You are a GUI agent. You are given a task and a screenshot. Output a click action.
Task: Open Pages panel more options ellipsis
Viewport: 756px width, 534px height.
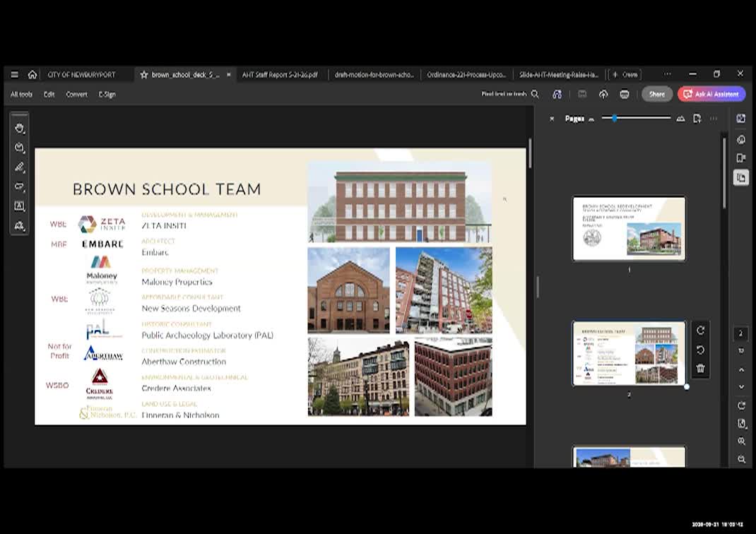pos(714,119)
